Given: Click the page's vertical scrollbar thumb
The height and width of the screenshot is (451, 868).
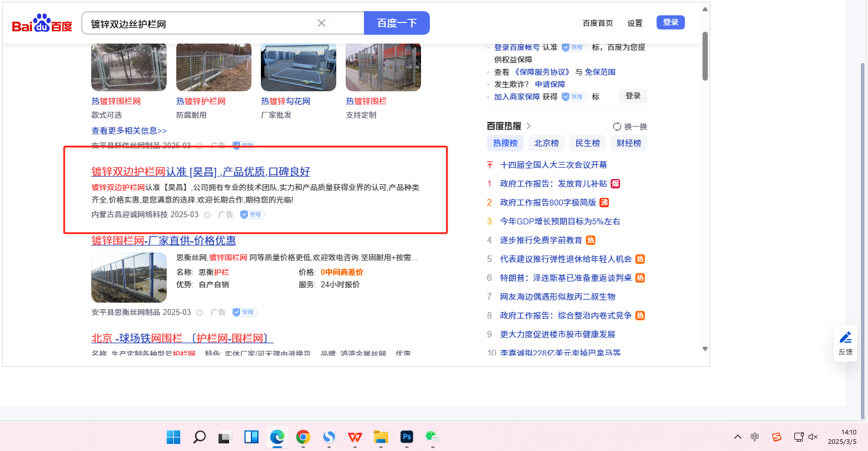Looking at the screenshot, I should pos(705,56).
